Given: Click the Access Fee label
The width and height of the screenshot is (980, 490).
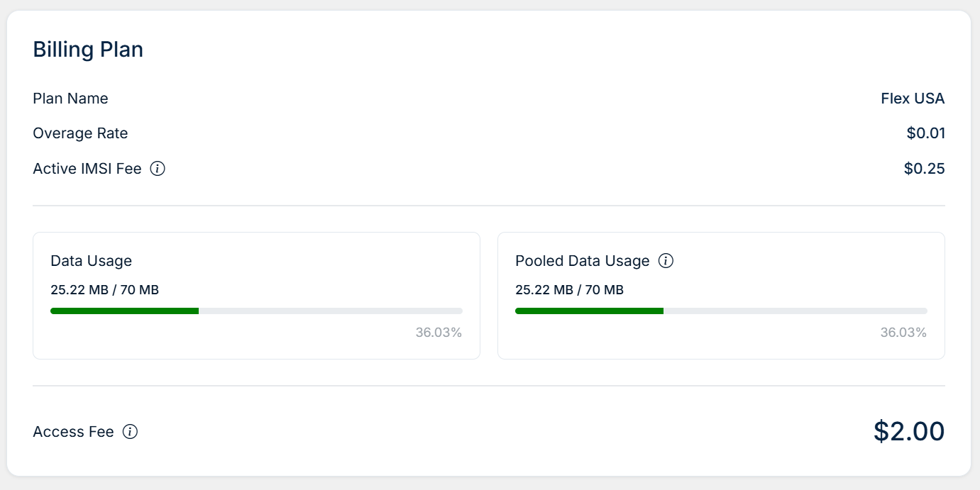Looking at the screenshot, I should point(73,432).
